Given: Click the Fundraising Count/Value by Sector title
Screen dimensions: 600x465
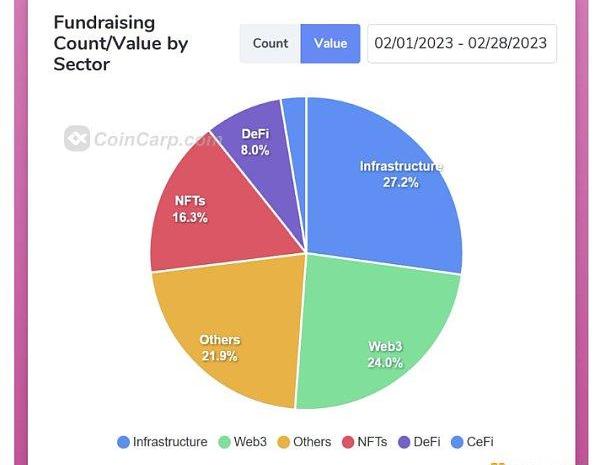Looking at the screenshot, I should tap(120, 44).
